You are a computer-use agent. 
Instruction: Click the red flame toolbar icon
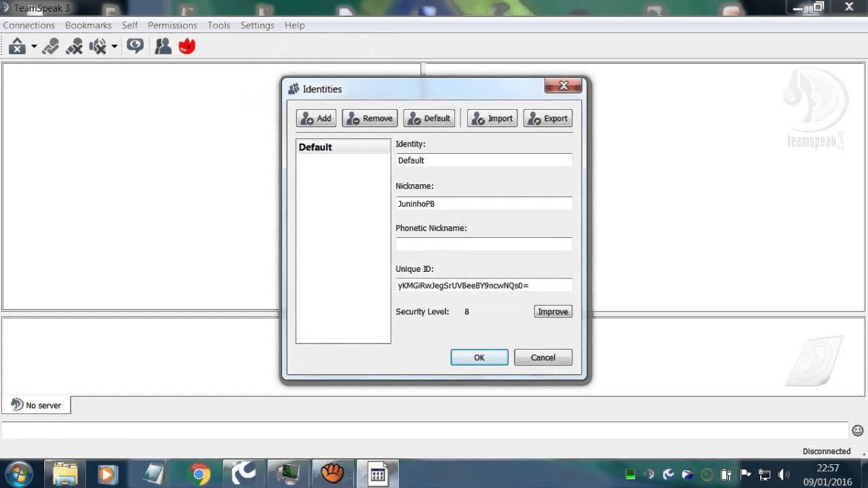187,46
